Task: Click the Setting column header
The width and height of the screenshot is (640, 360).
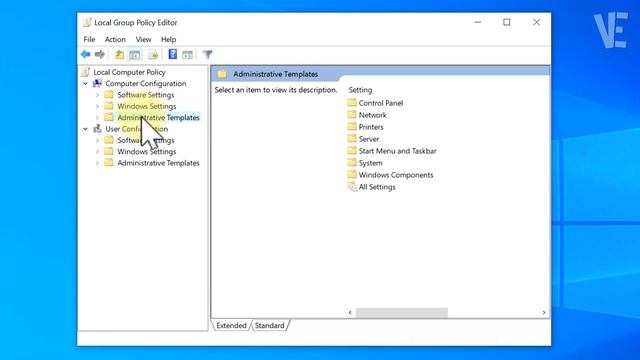Action: click(360, 90)
